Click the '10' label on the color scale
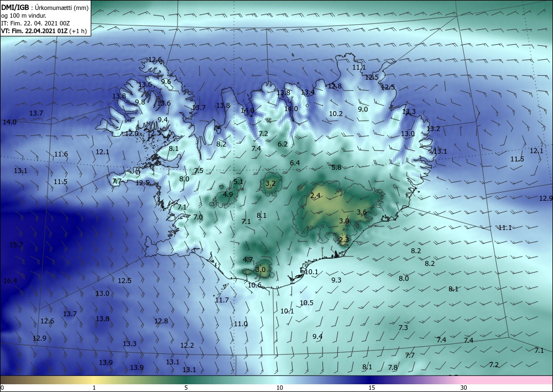553x392 pixels. pyautogui.click(x=279, y=388)
